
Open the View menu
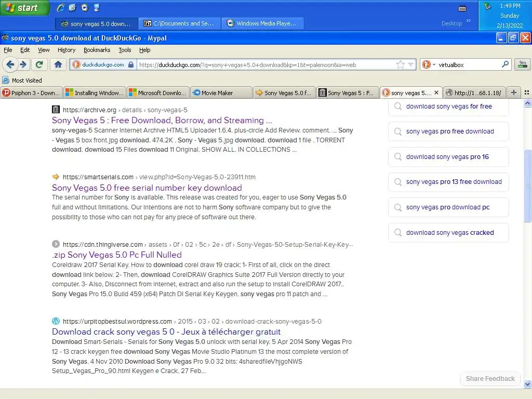44,50
